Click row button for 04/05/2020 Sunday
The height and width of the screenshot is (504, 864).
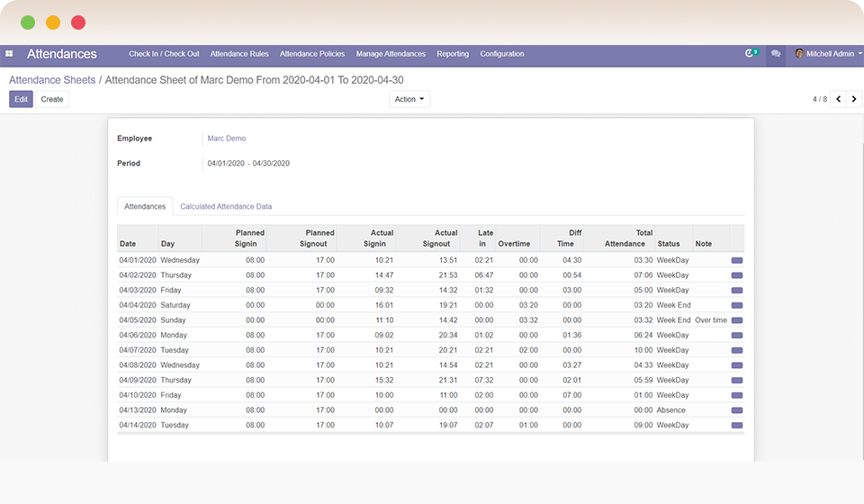pos(737,320)
